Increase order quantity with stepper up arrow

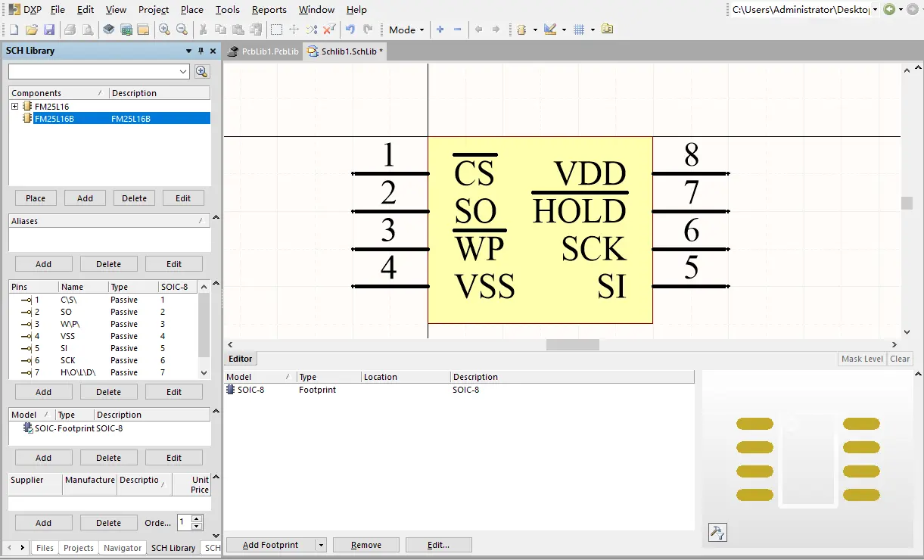click(x=198, y=519)
